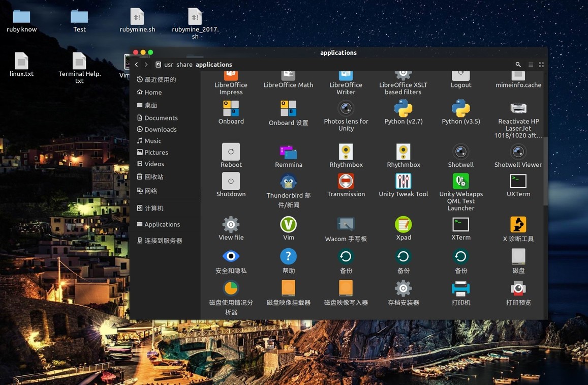Open Music in sidebar
Viewport: 588px width, 385px height.
pyautogui.click(x=149, y=141)
